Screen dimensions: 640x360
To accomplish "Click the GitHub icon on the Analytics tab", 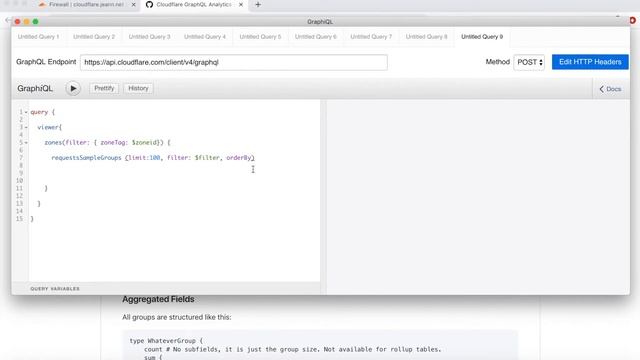I will coord(149,4).
